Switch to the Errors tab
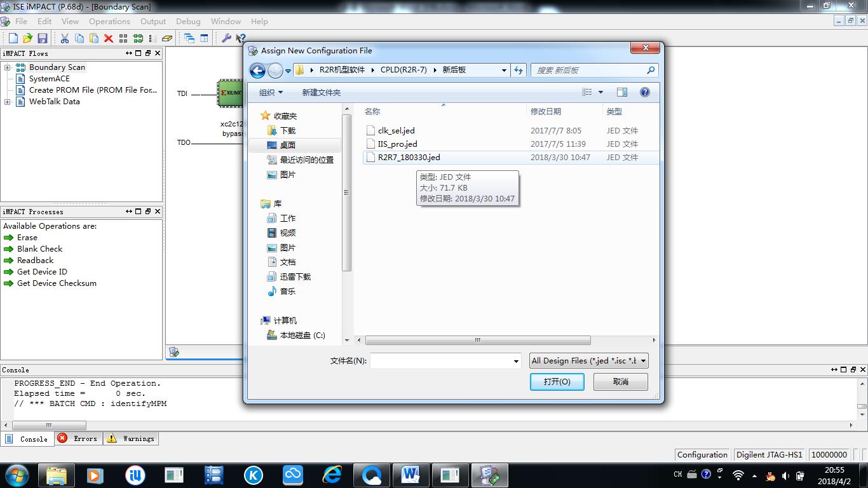This screenshot has width=868, height=488. pos(78,438)
